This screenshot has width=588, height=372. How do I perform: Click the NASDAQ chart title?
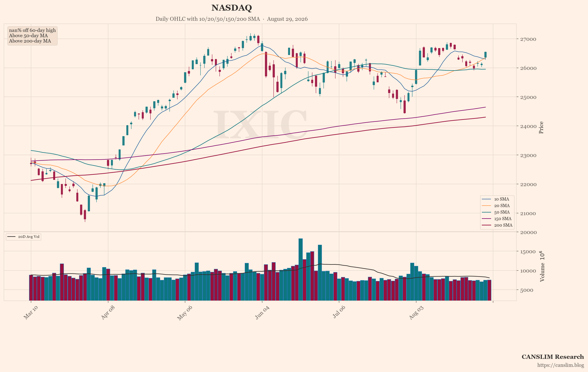[232, 8]
